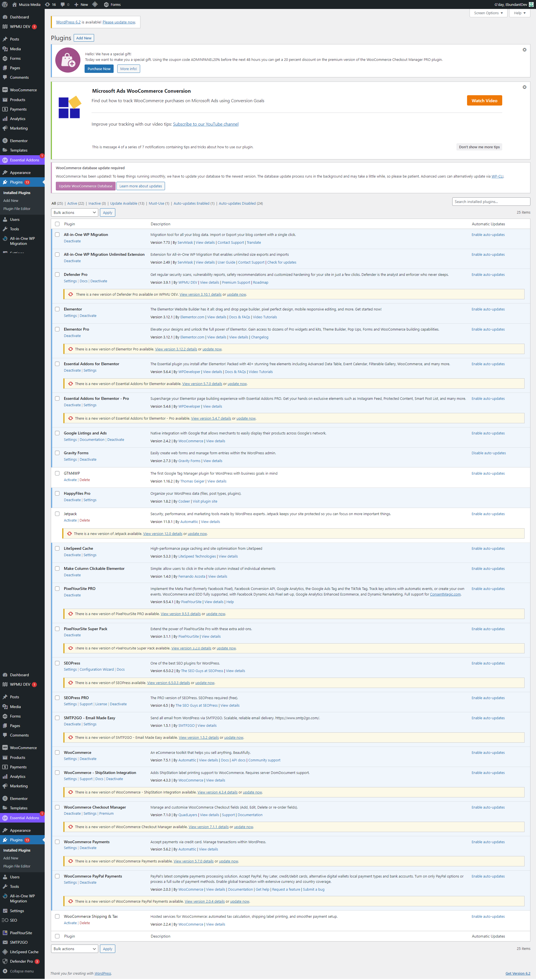Click the user avatar next to G'day, EbundantDev

(532, 4)
